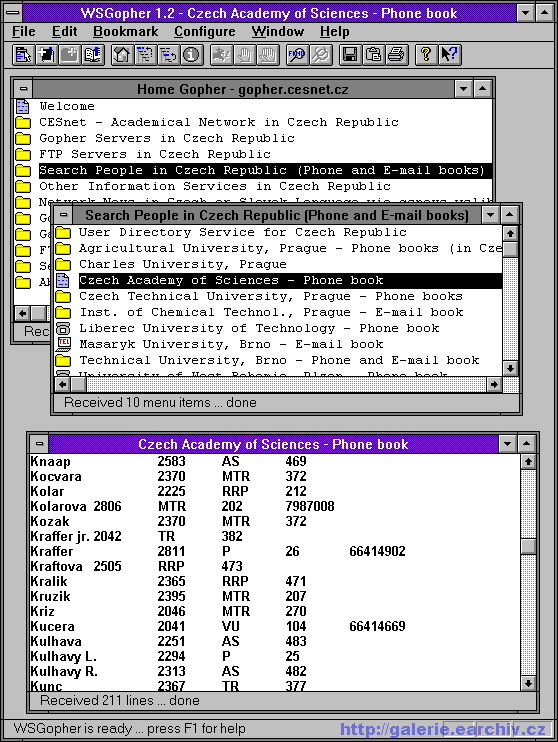Click folder icon beside Other Information Services

pyautogui.click(x=23, y=186)
